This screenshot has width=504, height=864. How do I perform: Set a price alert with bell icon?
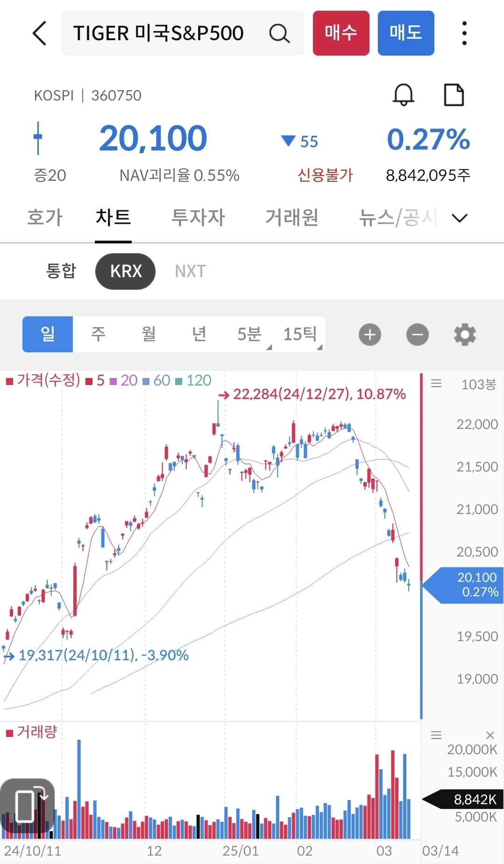pos(404,95)
